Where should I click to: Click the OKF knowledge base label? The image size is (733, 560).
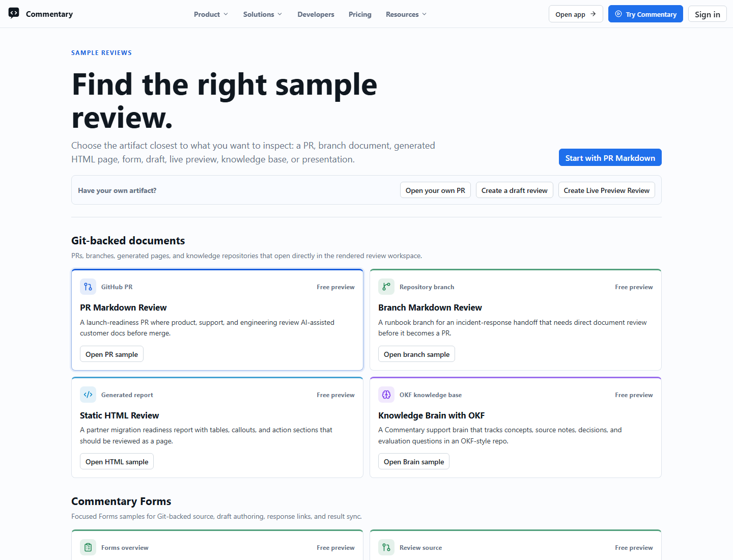click(x=430, y=395)
